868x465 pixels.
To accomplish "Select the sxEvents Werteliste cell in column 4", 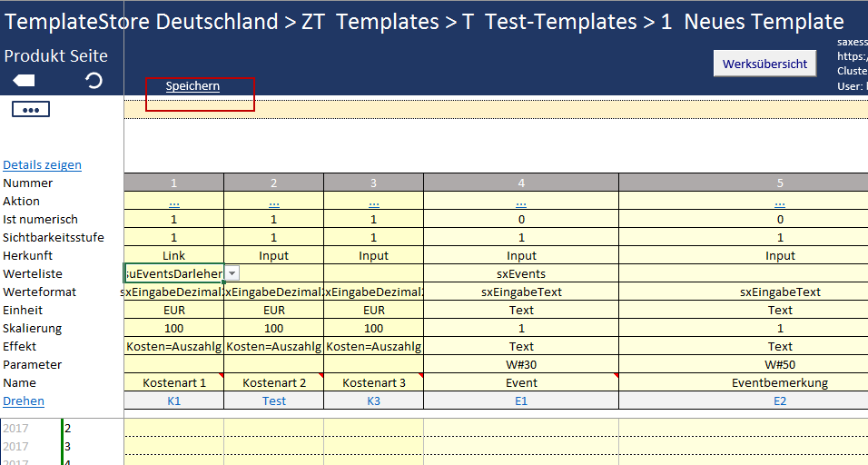I will [x=521, y=274].
